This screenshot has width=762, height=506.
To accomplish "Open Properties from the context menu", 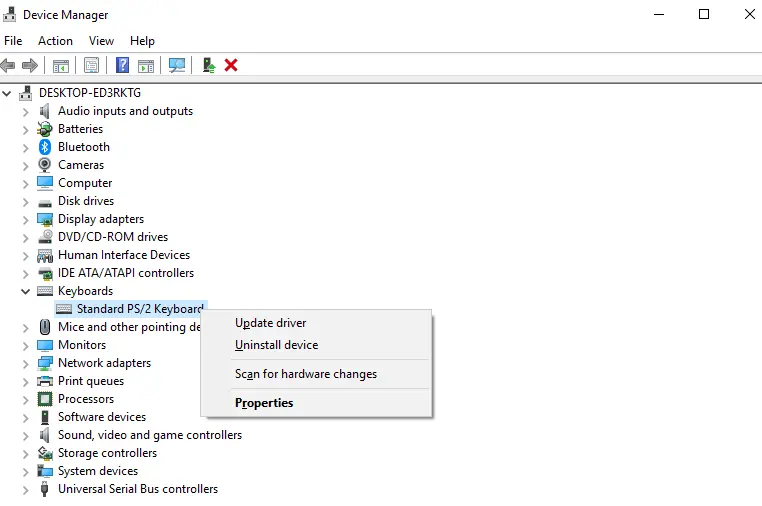I will coord(316,403).
